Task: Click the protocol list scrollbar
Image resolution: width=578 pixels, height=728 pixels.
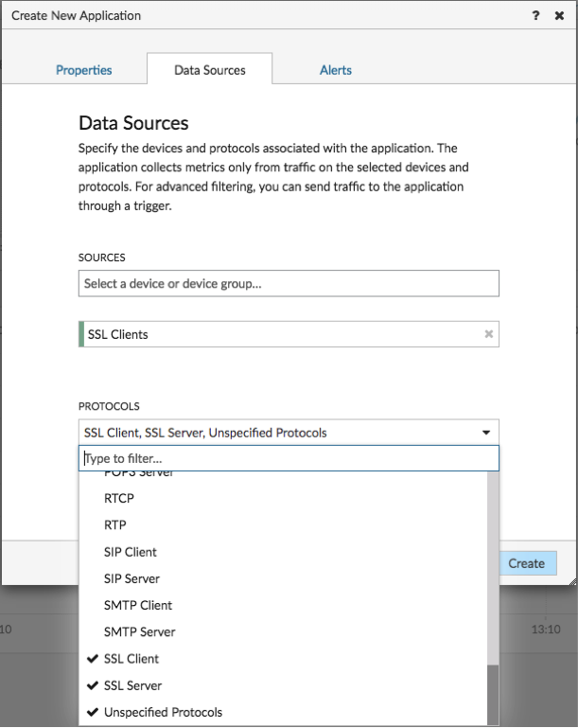Action: [493, 694]
